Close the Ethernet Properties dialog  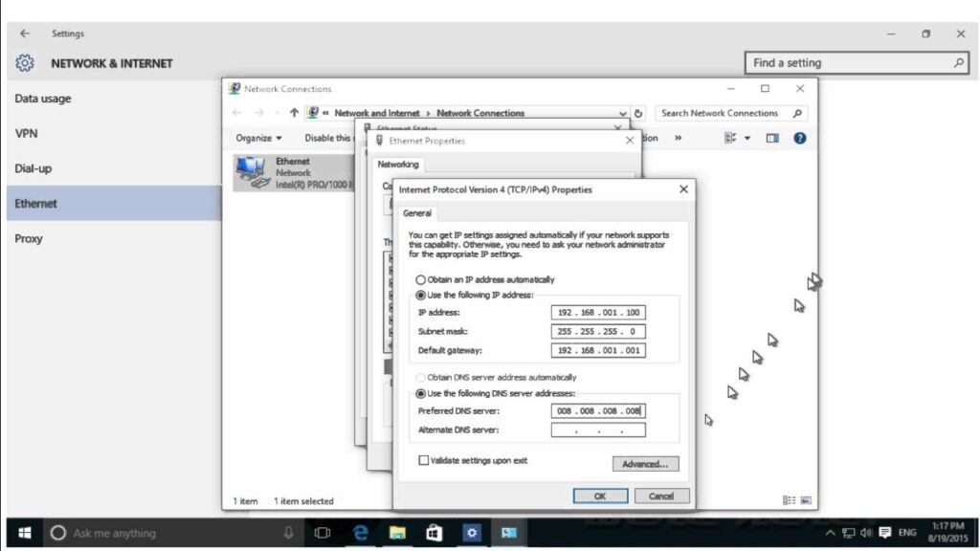(x=630, y=141)
